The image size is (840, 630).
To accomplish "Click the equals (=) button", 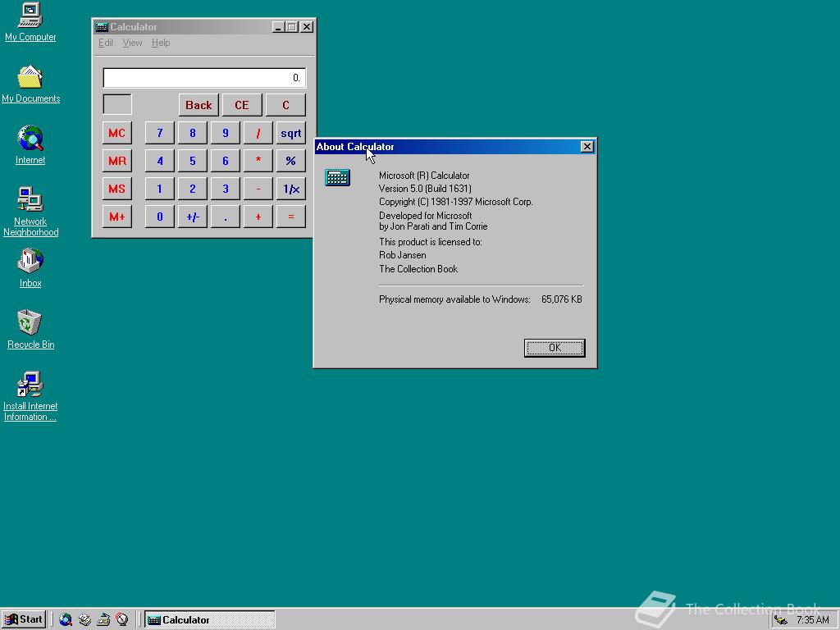I will [x=291, y=217].
